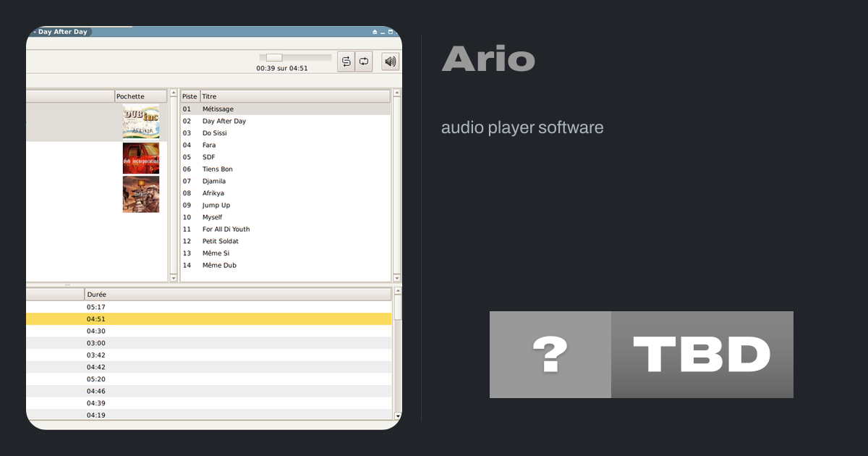Select track 08 Afrikya
This screenshot has width=868, height=456.
coord(213,193)
